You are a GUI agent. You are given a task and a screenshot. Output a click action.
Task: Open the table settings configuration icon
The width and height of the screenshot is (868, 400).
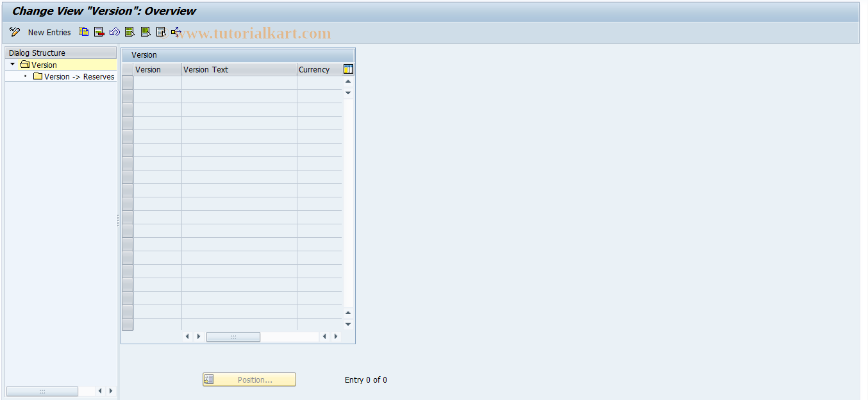pos(348,69)
